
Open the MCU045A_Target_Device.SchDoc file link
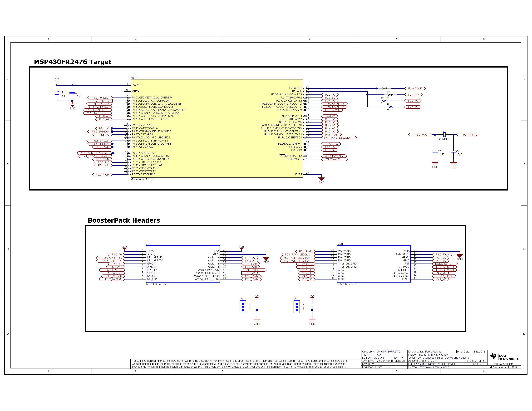434,364
